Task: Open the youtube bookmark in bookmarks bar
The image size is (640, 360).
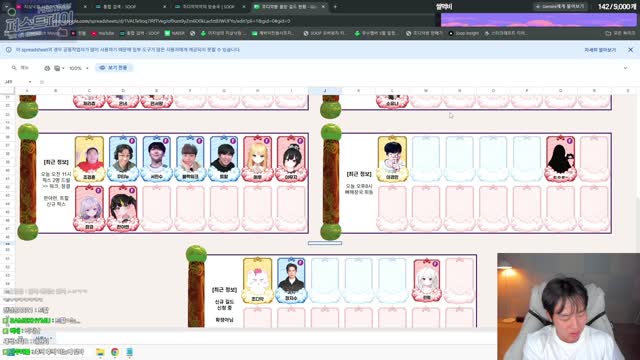Action: coord(102,33)
